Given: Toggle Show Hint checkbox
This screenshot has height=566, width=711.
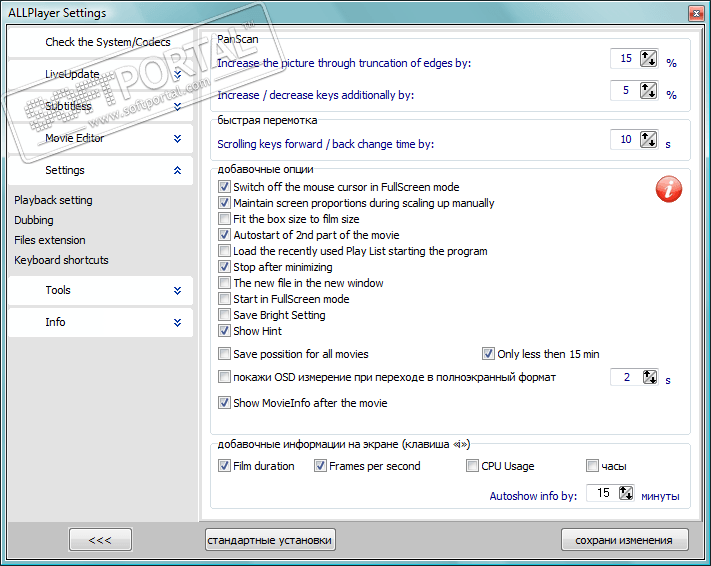Looking at the screenshot, I should [x=224, y=331].
